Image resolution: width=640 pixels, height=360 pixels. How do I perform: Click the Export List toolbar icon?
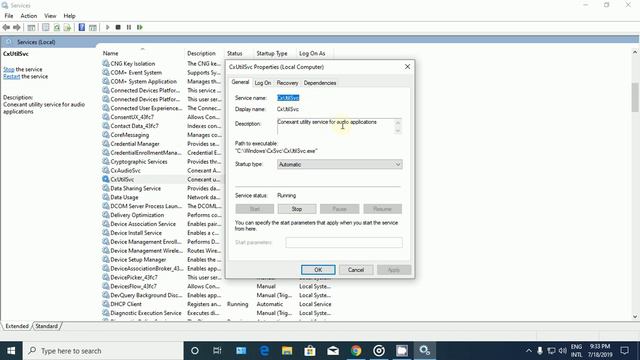(x=67, y=27)
